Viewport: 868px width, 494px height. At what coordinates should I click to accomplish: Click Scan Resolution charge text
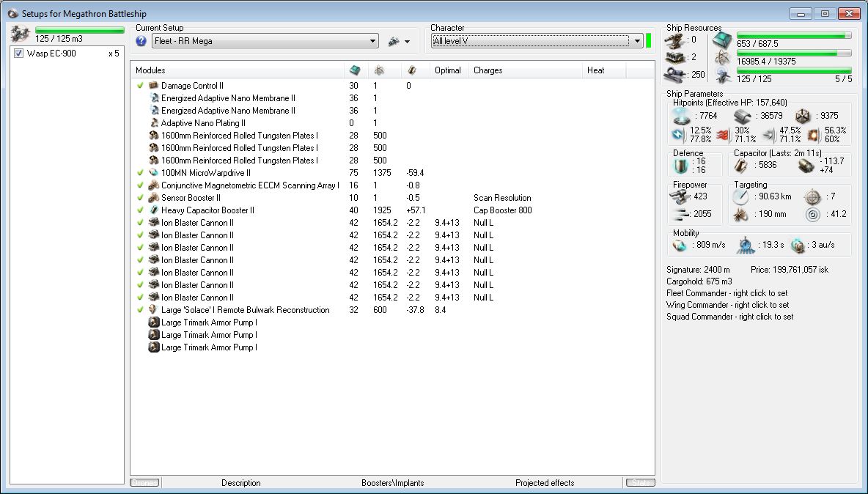(x=502, y=197)
